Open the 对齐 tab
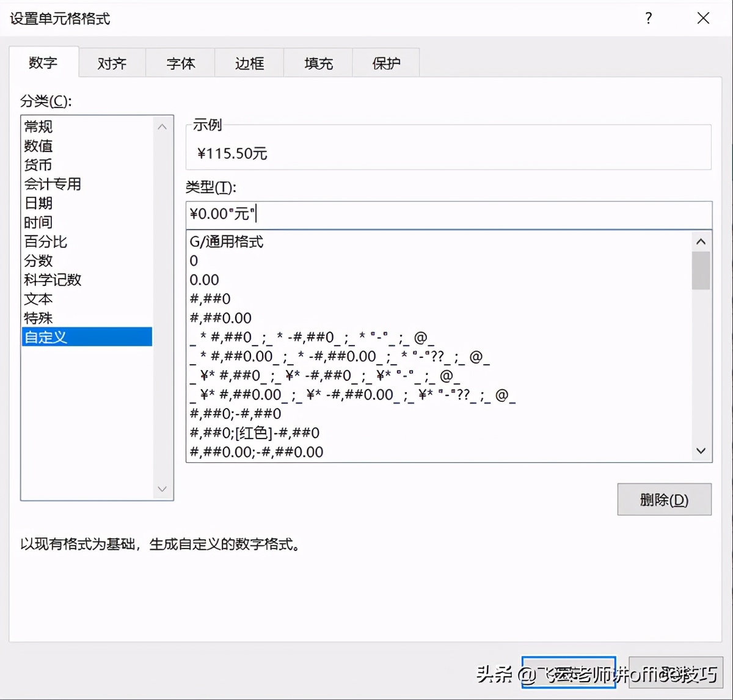 coord(112,63)
